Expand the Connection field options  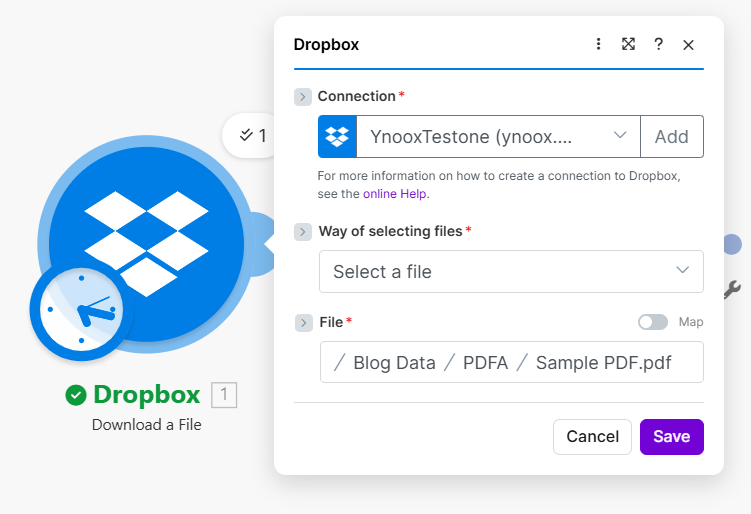(303, 97)
